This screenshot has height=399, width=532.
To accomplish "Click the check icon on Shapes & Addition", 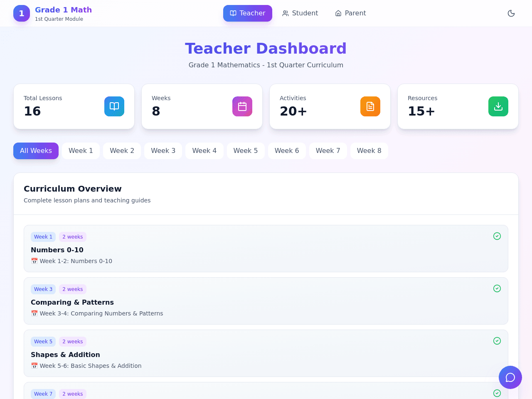I will pos(497,341).
